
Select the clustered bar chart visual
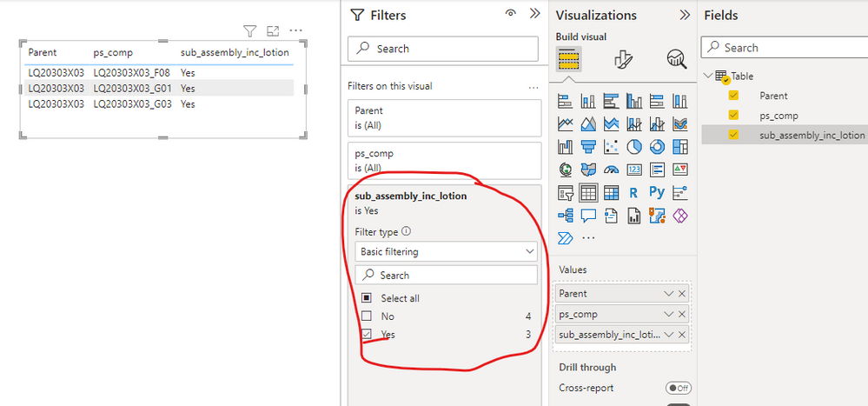pos(611,101)
